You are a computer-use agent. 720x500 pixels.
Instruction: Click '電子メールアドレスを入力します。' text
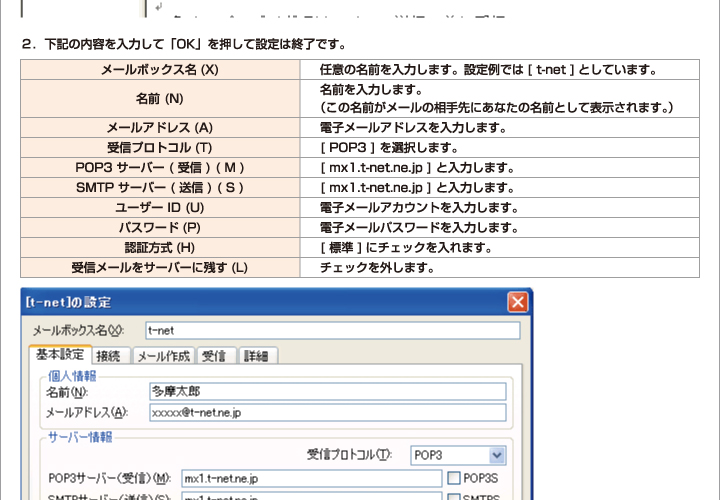(x=413, y=127)
